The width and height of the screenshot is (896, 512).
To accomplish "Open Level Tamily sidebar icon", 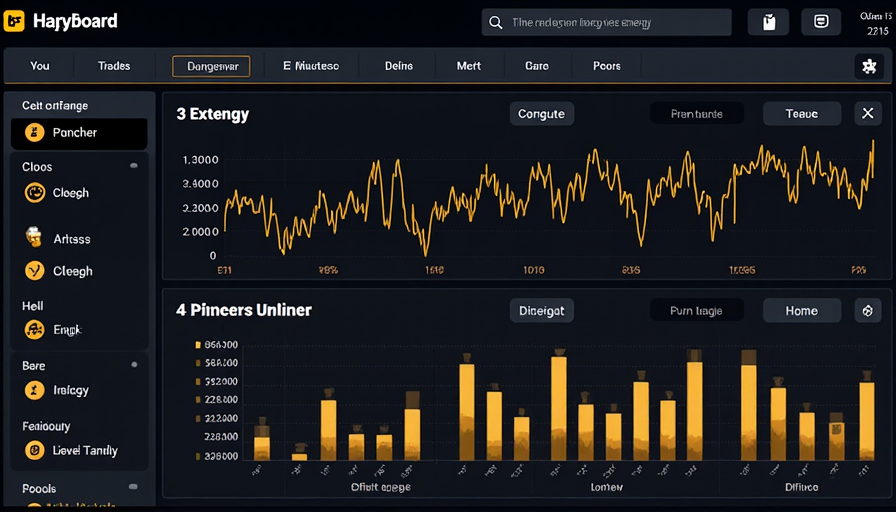I will [34, 450].
